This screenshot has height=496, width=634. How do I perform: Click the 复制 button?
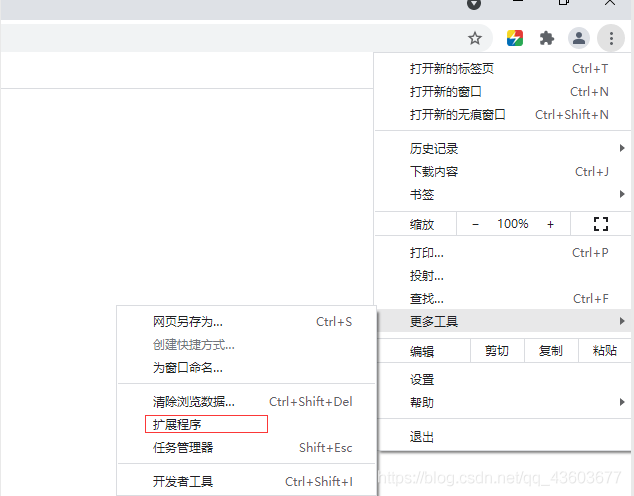click(551, 351)
